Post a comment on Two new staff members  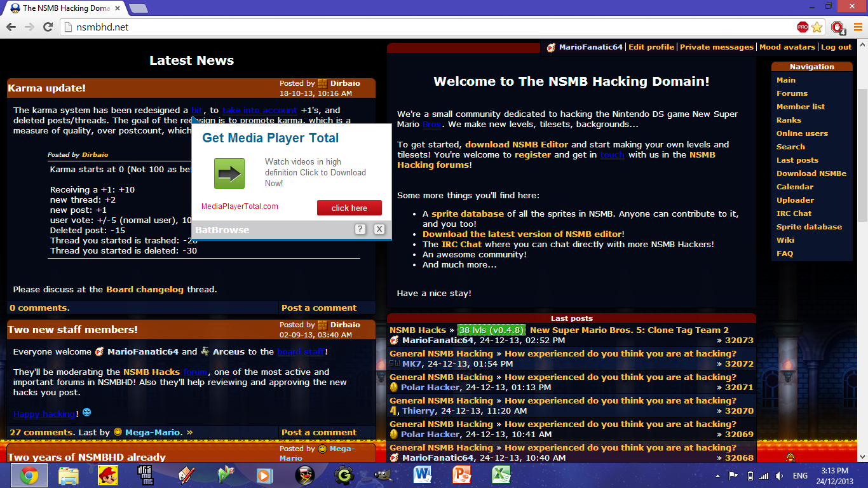pyautogui.click(x=319, y=432)
